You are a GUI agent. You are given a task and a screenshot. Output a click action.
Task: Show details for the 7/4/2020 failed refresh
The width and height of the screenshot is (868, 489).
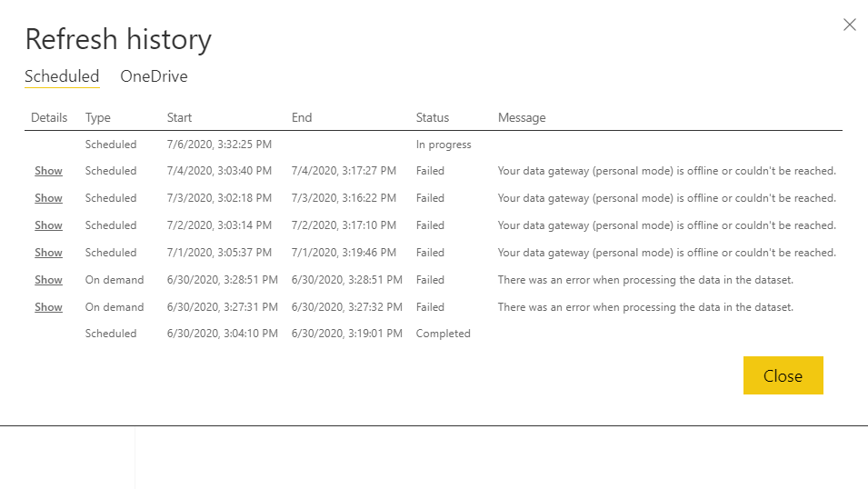[x=49, y=171]
